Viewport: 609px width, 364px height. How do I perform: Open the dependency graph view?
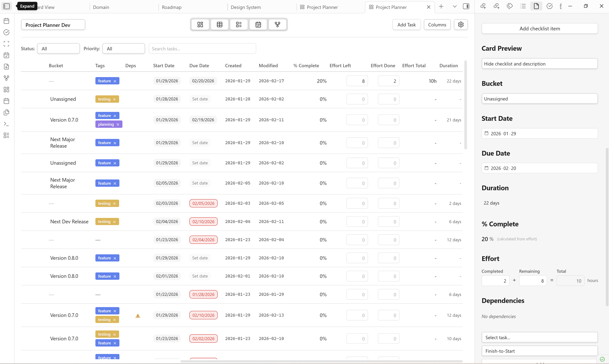(277, 24)
